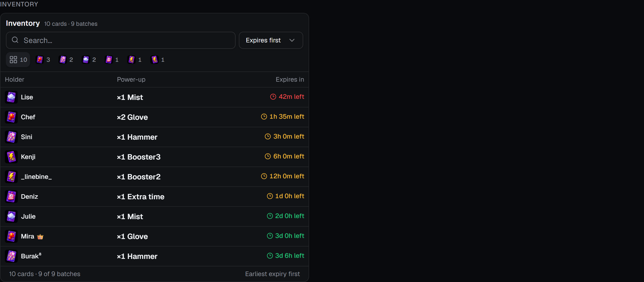The image size is (644, 282).
Task: Click the 1d 0h left expiry text
Action: coord(290,196)
